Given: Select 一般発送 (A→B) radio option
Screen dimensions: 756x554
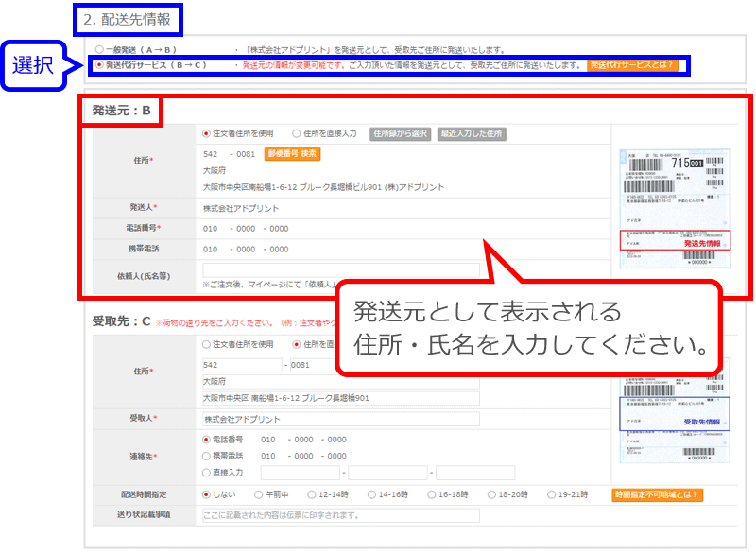Looking at the screenshot, I should point(99,49).
